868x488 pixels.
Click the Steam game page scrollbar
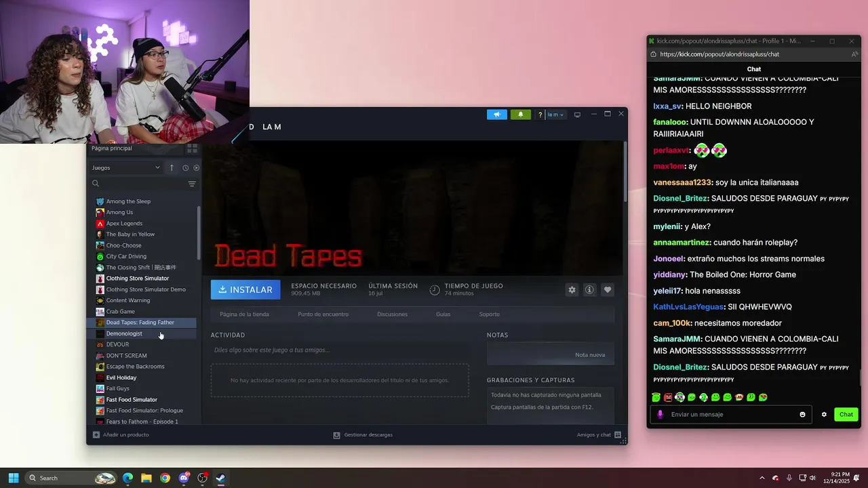pos(625,170)
